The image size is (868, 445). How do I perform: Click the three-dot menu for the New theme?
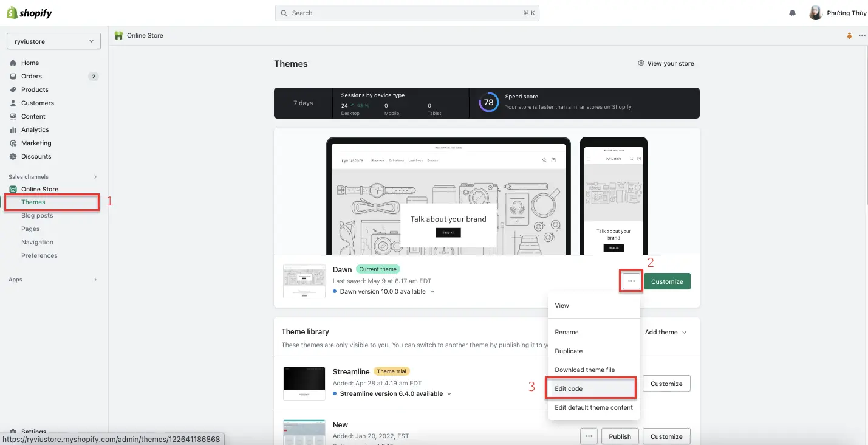tap(588, 436)
